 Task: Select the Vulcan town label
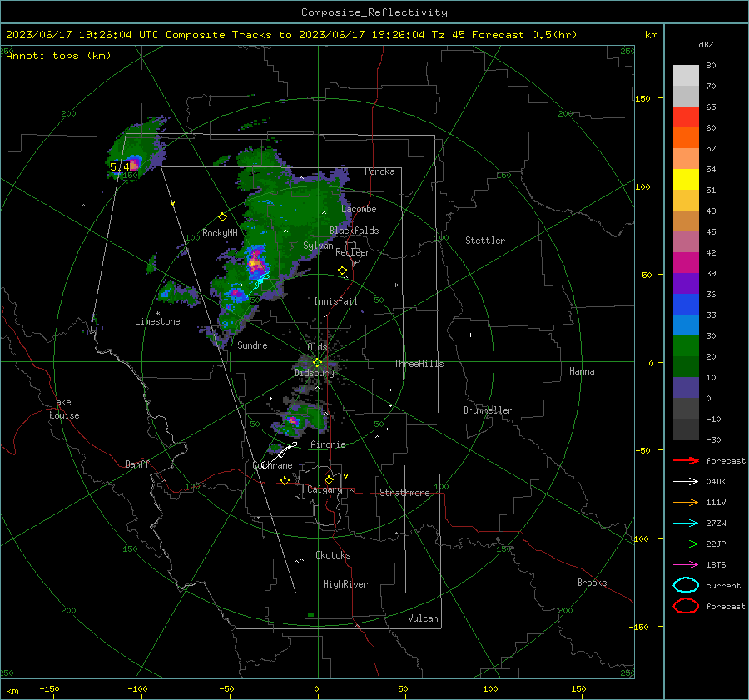pyautogui.click(x=423, y=618)
